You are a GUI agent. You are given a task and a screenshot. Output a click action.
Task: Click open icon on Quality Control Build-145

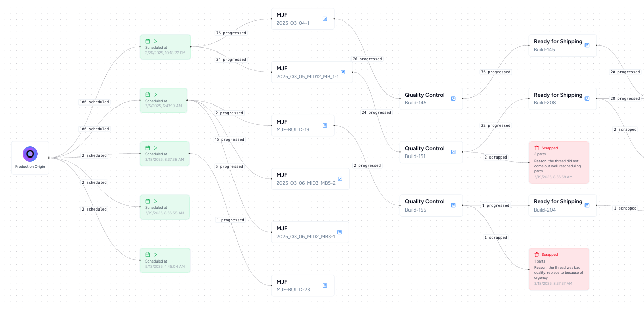click(453, 99)
